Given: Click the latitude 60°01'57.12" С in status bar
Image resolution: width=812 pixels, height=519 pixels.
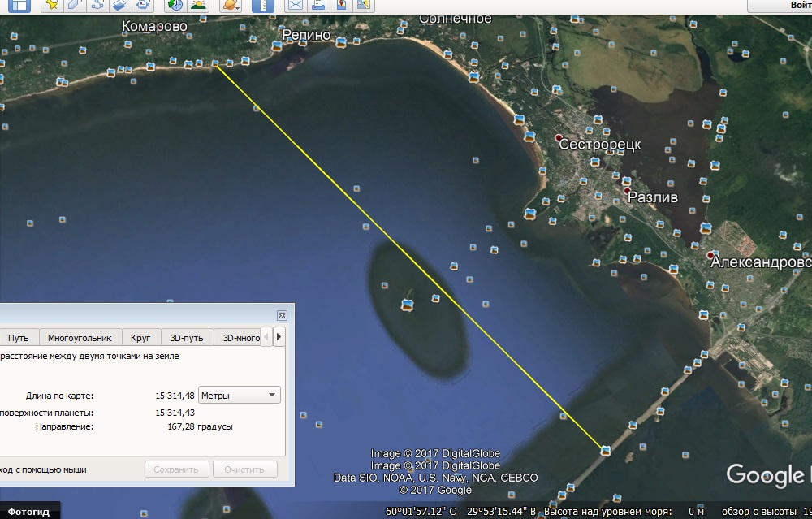Looking at the screenshot, I should click(x=421, y=511).
